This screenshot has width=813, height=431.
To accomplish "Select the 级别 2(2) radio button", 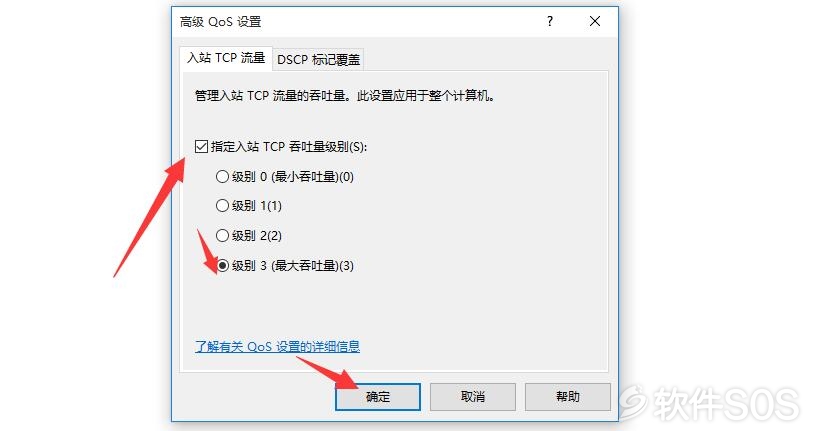I will pos(222,235).
